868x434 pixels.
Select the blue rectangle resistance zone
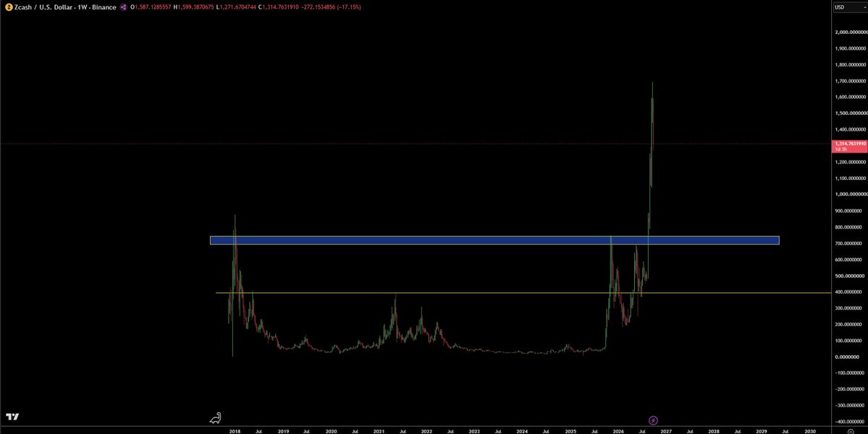tap(494, 240)
